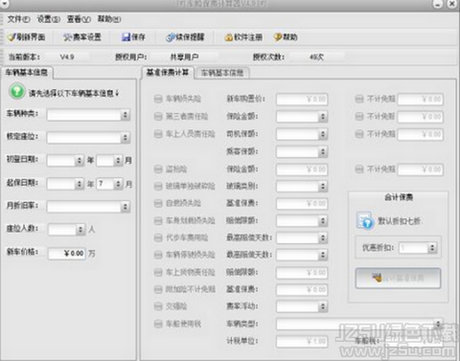This screenshot has width=460, height=361.
Task: Click the V4.9 version value
Action: point(67,57)
